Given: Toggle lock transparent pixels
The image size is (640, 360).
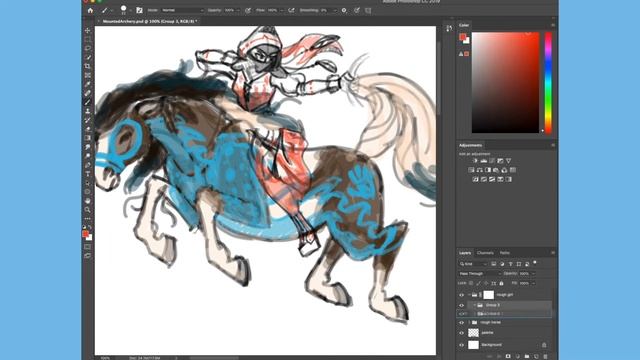Looking at the screenshot, I should coord(471,283).
